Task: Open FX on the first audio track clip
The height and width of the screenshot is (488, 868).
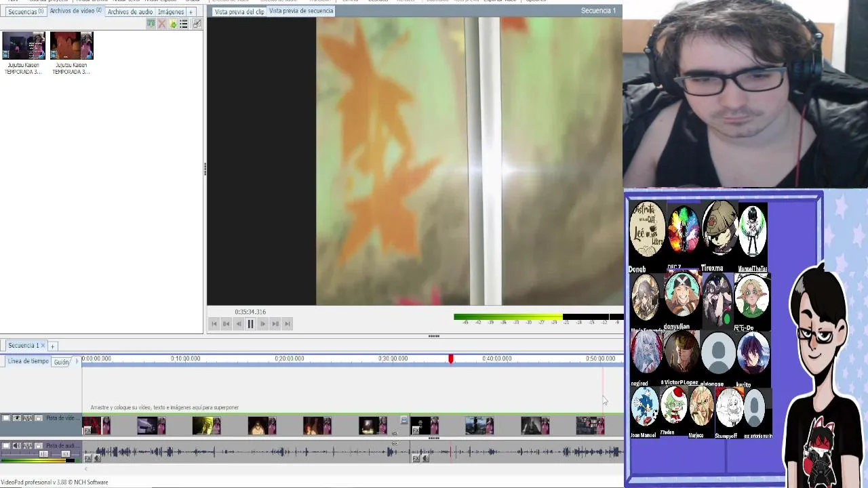Action: [x=87, y=458]
